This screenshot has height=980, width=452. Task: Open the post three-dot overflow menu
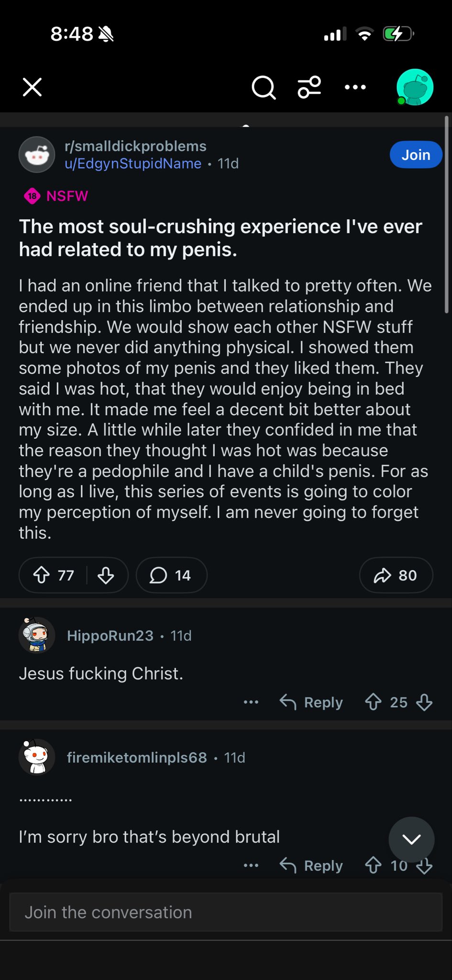[x=355, y=88]
